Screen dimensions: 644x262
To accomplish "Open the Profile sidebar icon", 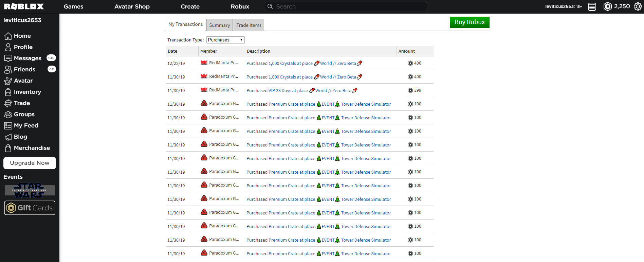I will [x=8, y=47].
